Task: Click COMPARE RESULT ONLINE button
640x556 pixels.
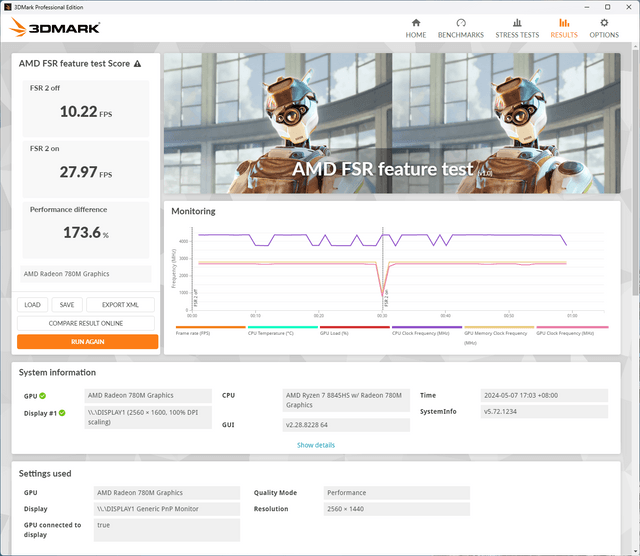Action: (86, 323)
